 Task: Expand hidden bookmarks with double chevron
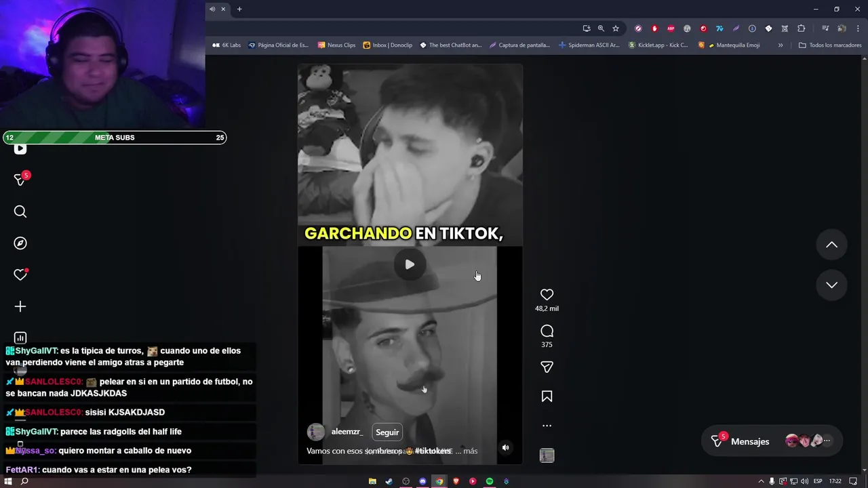coord(780,45)
